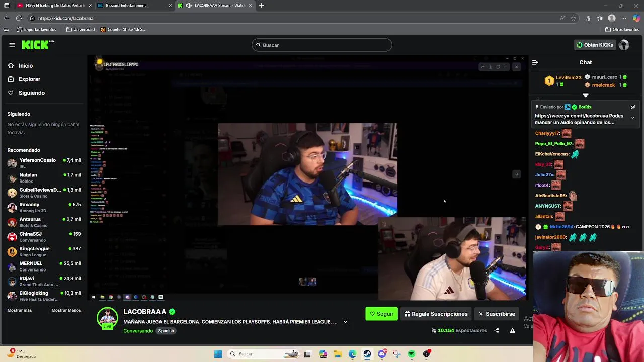Open Natalan recommended channel

point(44,178)
